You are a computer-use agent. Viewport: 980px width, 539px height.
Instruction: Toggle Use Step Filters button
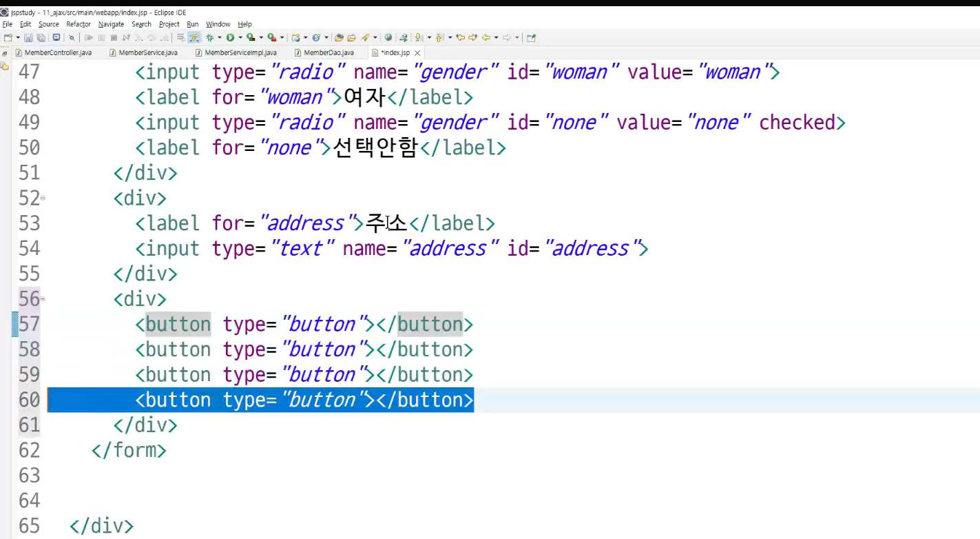pos(194,37)
